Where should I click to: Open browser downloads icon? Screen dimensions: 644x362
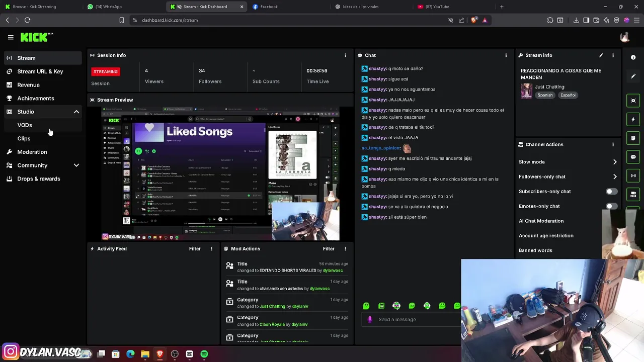[576, 20]
